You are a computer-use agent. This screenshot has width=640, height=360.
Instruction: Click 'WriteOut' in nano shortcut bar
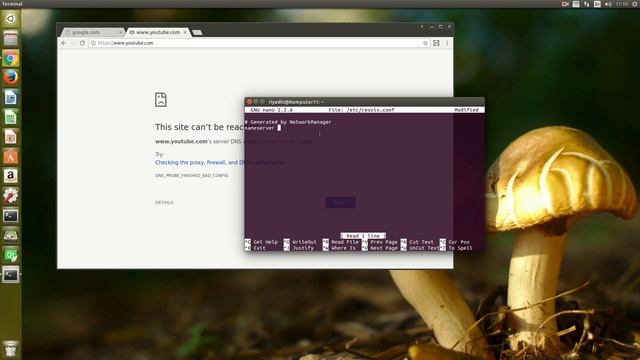pyautogui.click(x=304, y=242)
